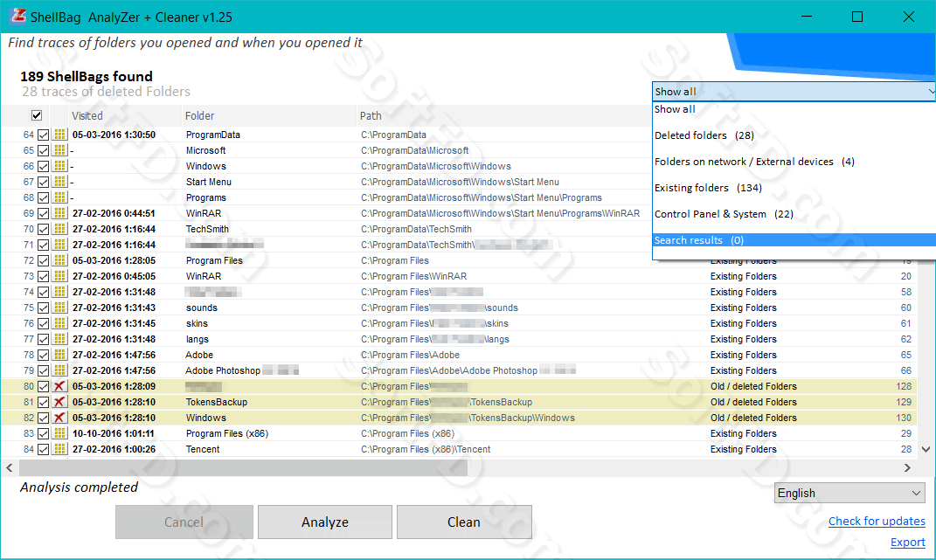Screen dimensions: 936x560
Task: Pick Search results (0) filter option
Action: tap(794, 240)
